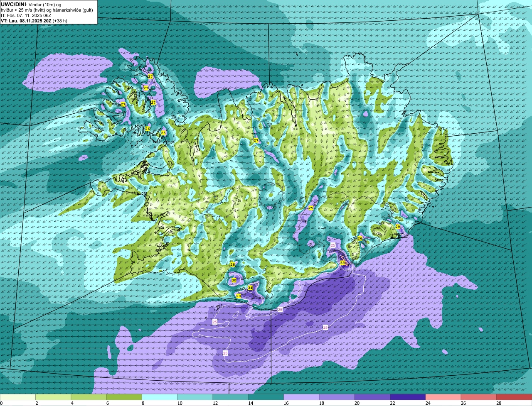Click the legend scale tick value '6'

(108, 403)
